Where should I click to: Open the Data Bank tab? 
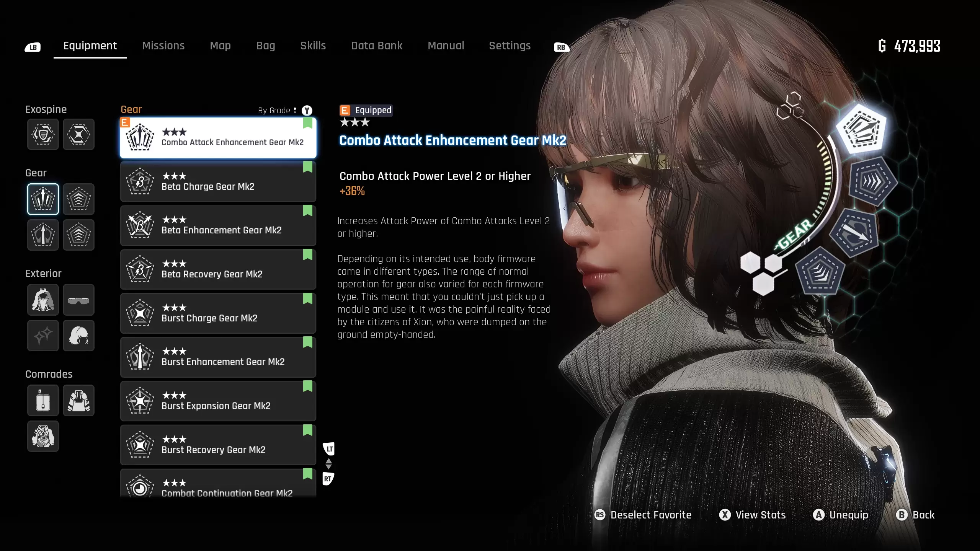click(377, 46)
